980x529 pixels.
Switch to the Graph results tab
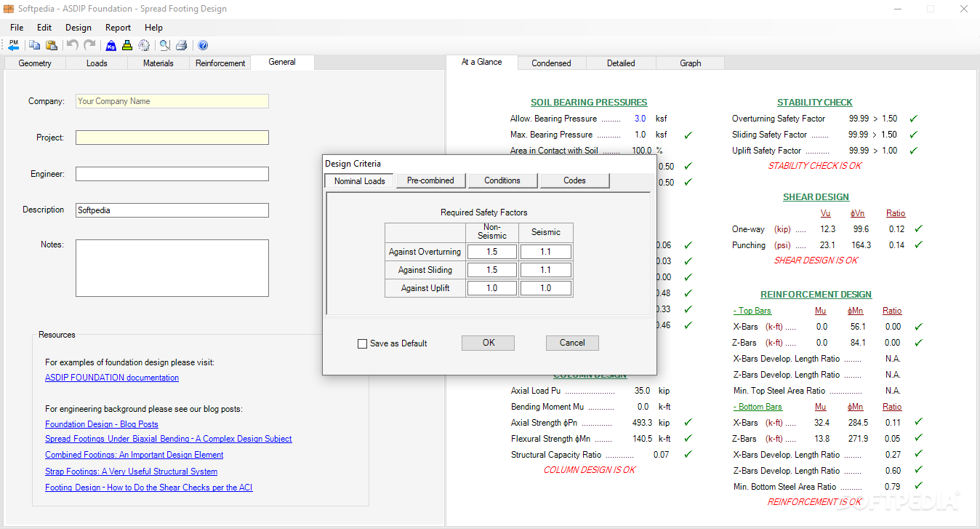[x=691, y=63]
